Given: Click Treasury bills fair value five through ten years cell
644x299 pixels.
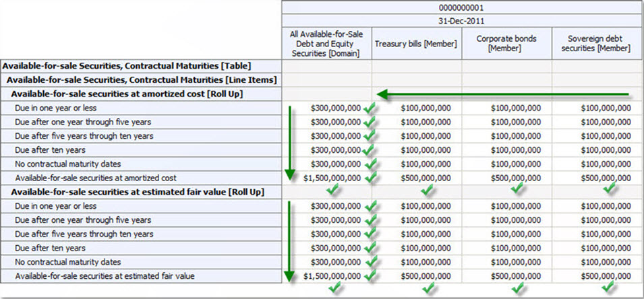Looking at the screenshot, I should click(417, 234).
